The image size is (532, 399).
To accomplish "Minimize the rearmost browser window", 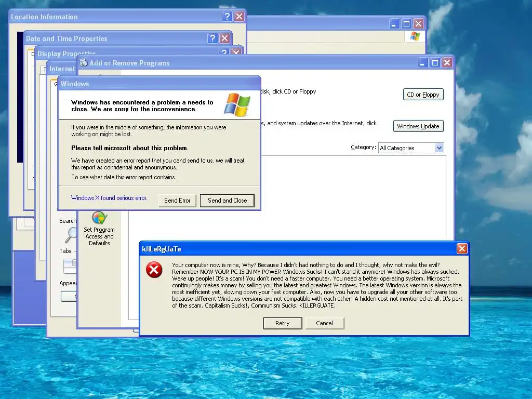I will 394,24.
